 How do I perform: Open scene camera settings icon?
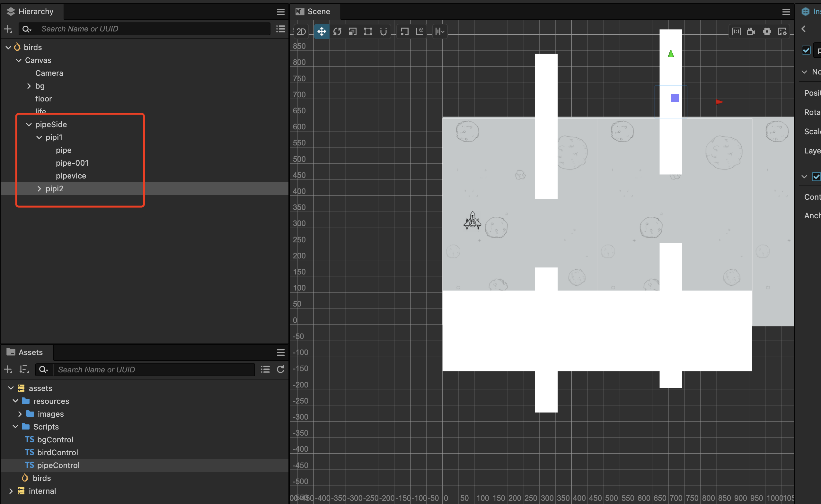(x=751, y=31)
